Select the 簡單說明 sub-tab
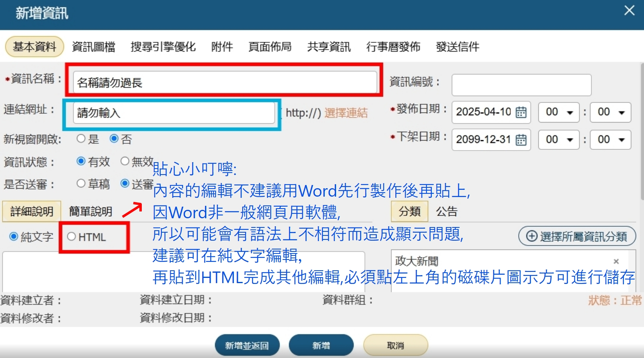This screenshot has width=644, height=358. (x=91, y=211)
